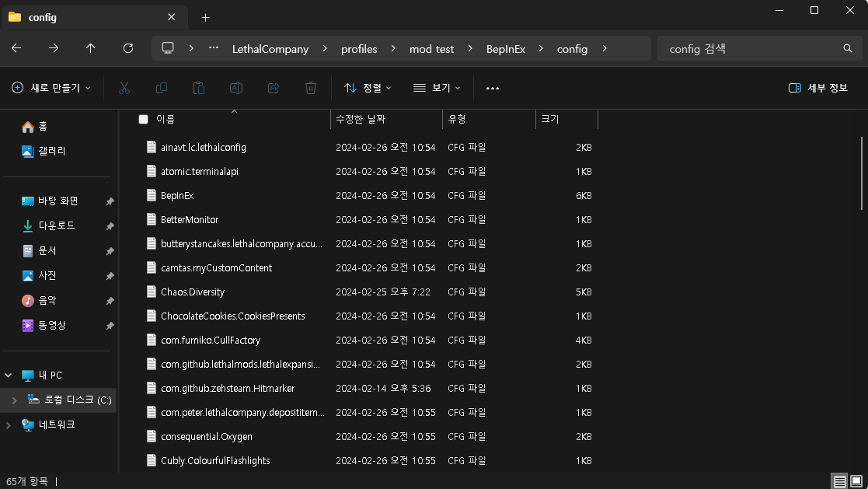Expand the 로컬 디스크 (C:) node
The width and height of the screenshot is (868, 489).
(x=15, y=400)
